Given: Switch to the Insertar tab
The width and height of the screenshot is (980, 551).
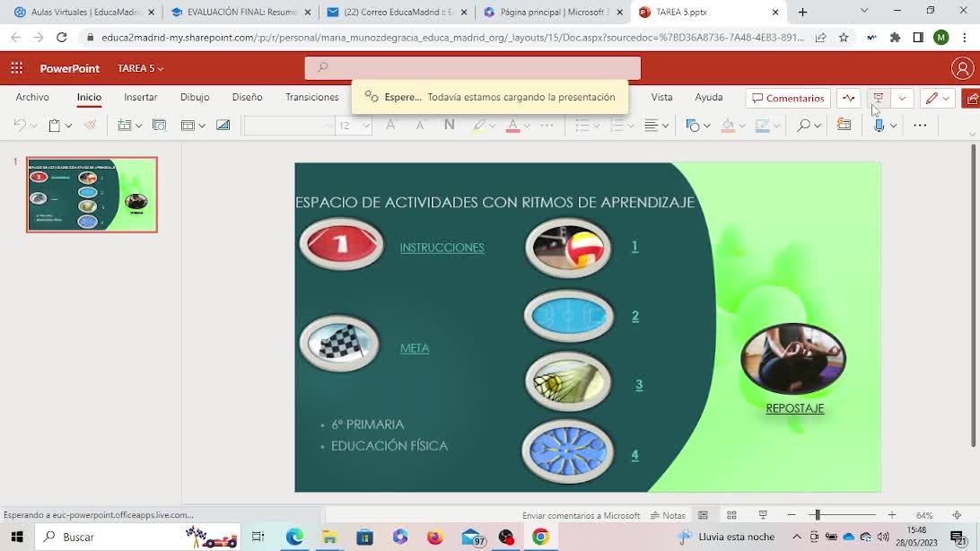Looking at the screenshot, I should (141, 98).
